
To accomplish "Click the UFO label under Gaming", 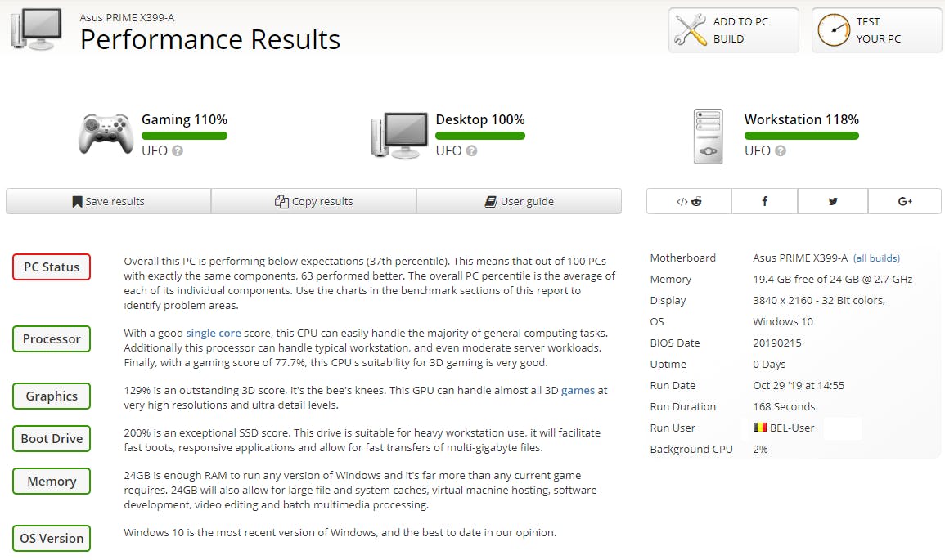I will click(x=155, y=150).
